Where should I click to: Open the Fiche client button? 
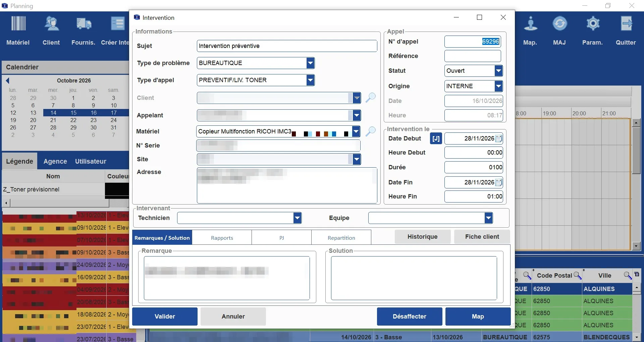[482, 237]
